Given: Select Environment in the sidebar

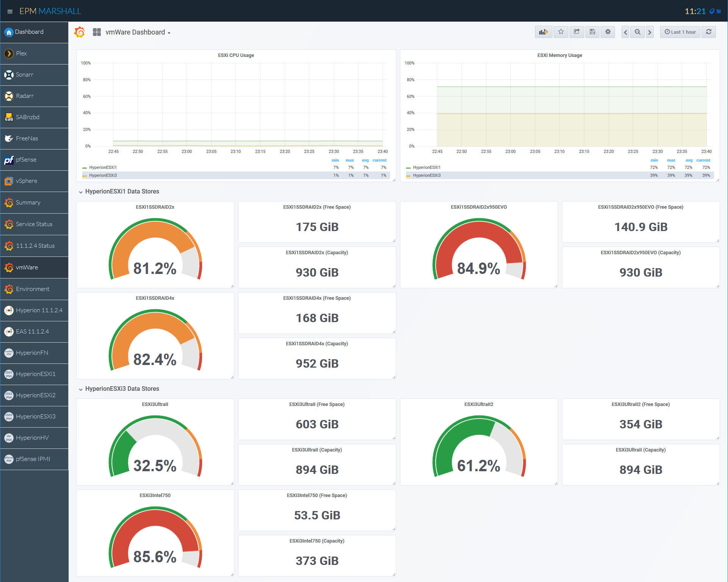Looking at the screenshot, I should click(x=34, y=289).
